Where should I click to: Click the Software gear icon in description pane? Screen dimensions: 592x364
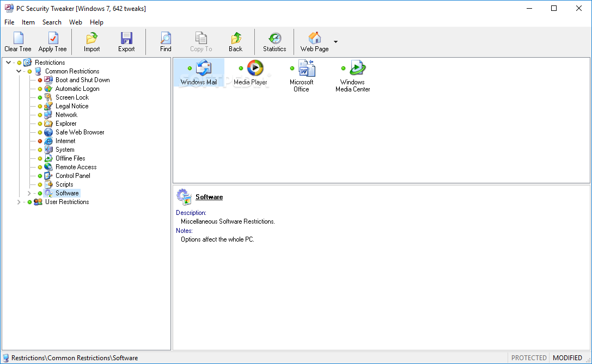[184, 196]
